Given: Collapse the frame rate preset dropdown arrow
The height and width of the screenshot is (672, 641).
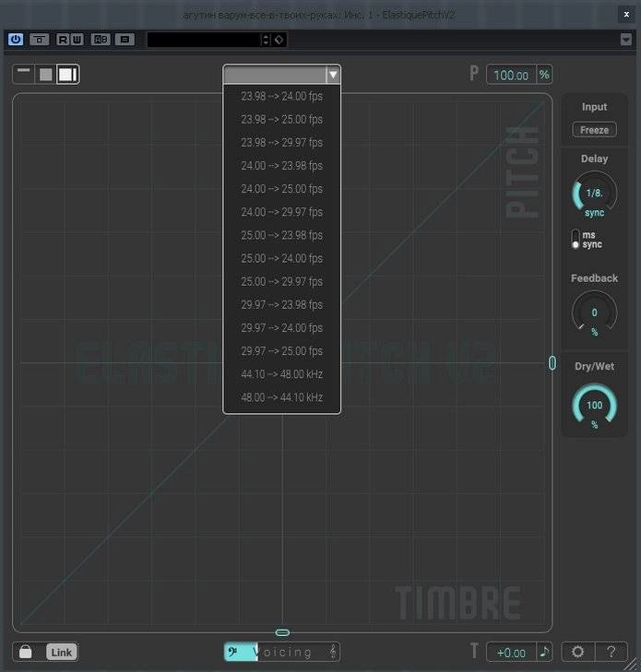Looking at the screenshot, I should (x=333, y=75).
